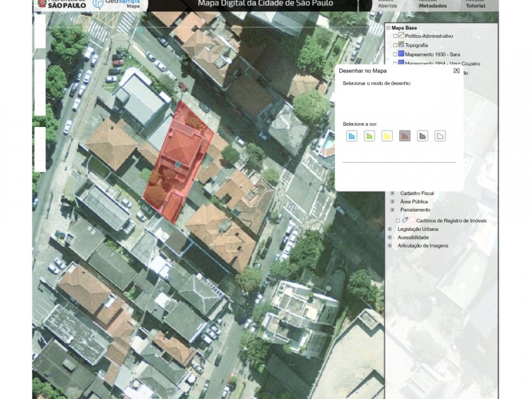
Task: Enable Cartórios de Registro de Imóveis checkbox
Action: click(x=398, y=220)
